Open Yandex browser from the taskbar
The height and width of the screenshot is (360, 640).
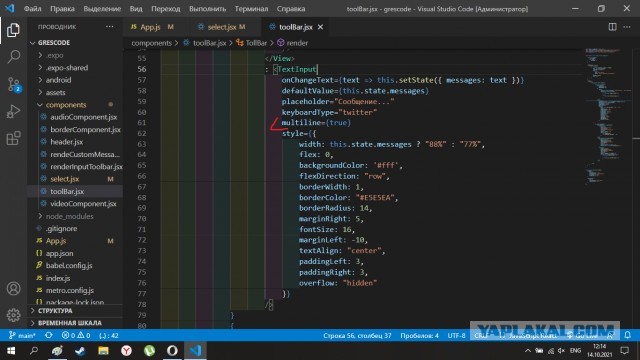[127, 351]
